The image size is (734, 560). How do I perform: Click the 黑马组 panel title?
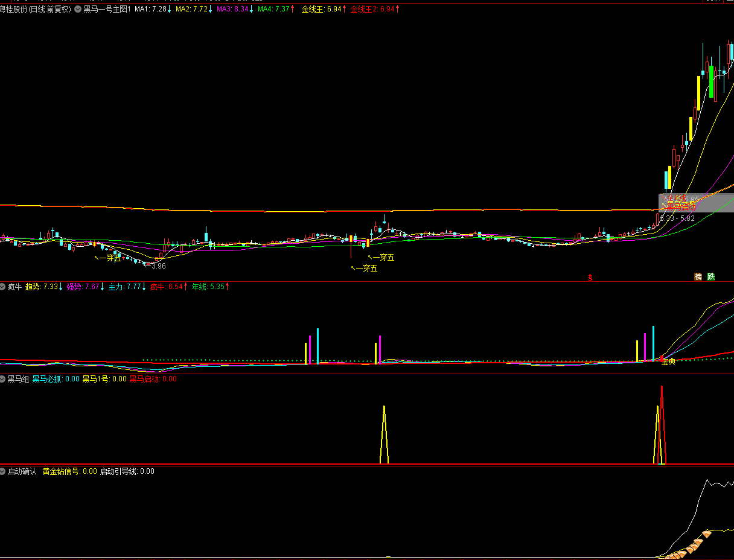pyautogui.click(x=18, y=380)
